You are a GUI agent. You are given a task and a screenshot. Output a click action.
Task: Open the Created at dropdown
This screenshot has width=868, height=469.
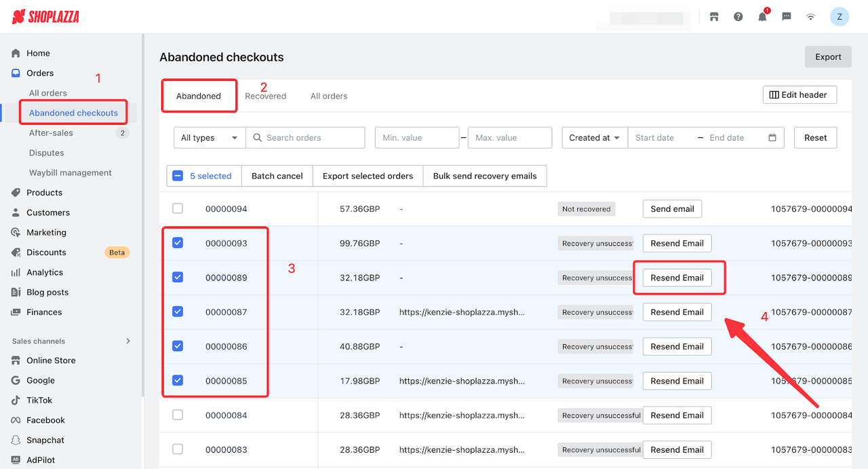594,138
